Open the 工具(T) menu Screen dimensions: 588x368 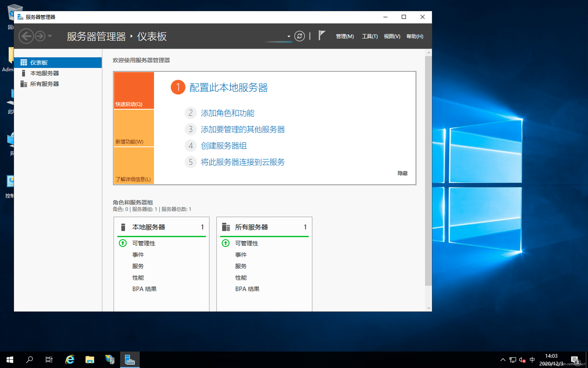[370, 36]
